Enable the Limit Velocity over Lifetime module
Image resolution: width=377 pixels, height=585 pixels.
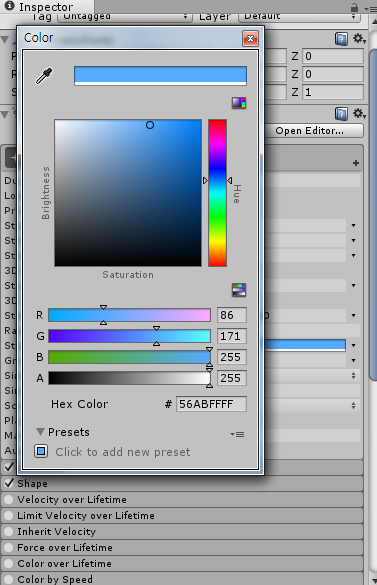point(9,515)
